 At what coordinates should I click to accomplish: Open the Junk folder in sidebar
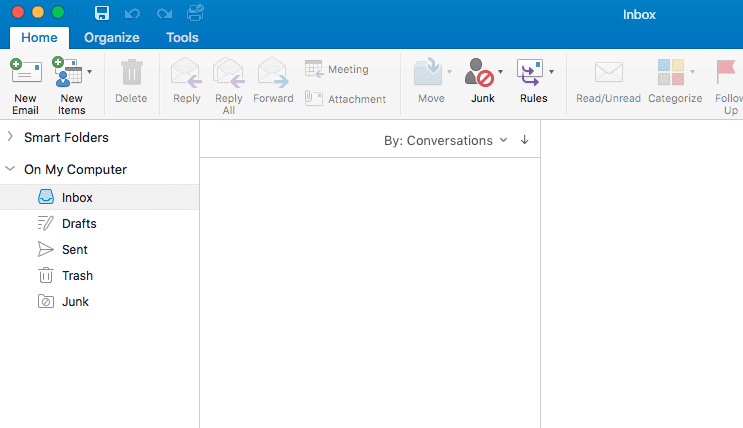100,301
